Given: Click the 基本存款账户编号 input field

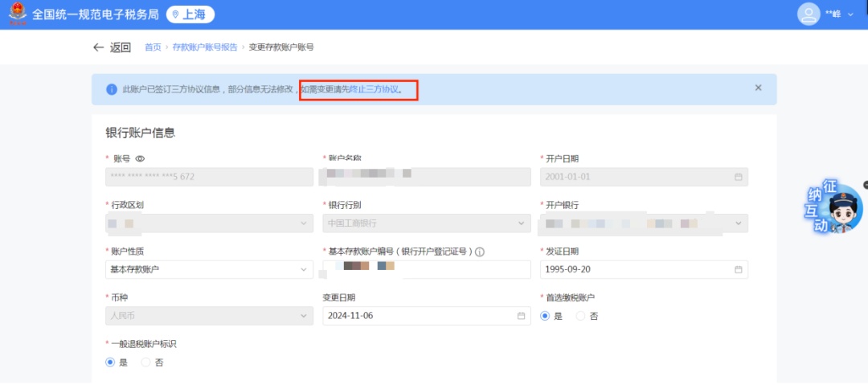Looking at the screenshot, I should pyautogui.click(x=426, y=269).
